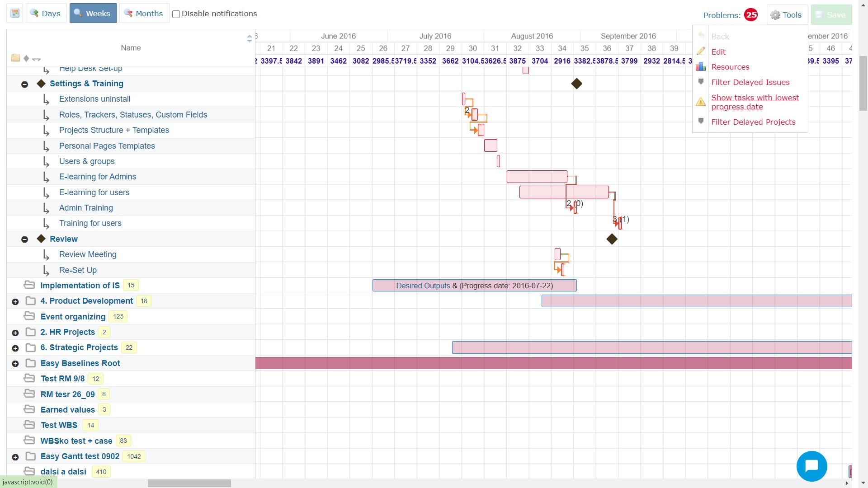Toggle the Filter Delayed Projects option
Screen dimensions: 868x488
point(753,122)
